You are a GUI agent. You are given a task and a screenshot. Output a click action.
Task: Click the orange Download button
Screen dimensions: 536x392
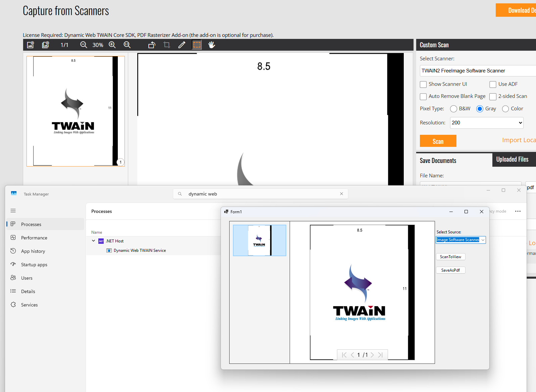coord(516,10)
